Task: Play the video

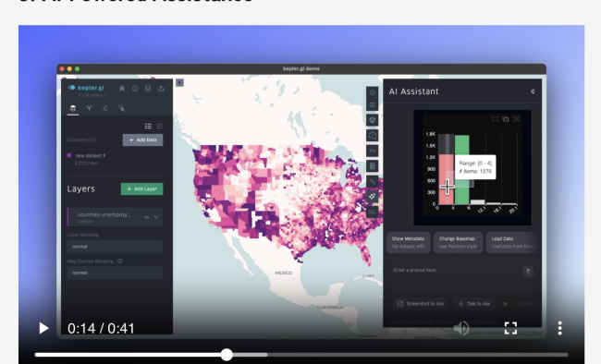Action: pyautogui.click(x=43, y=328)
